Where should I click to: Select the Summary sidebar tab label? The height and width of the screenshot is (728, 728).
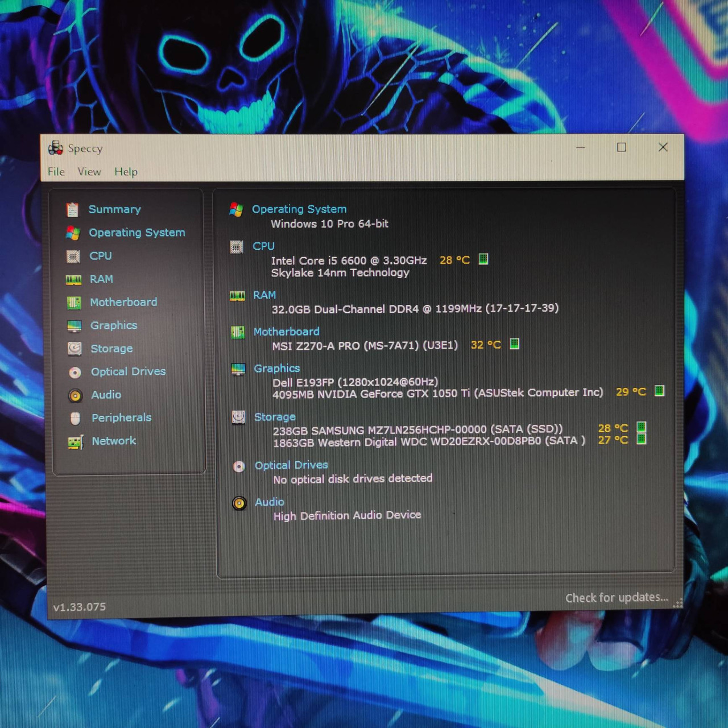pyautogui.click(x=114, y=209)
